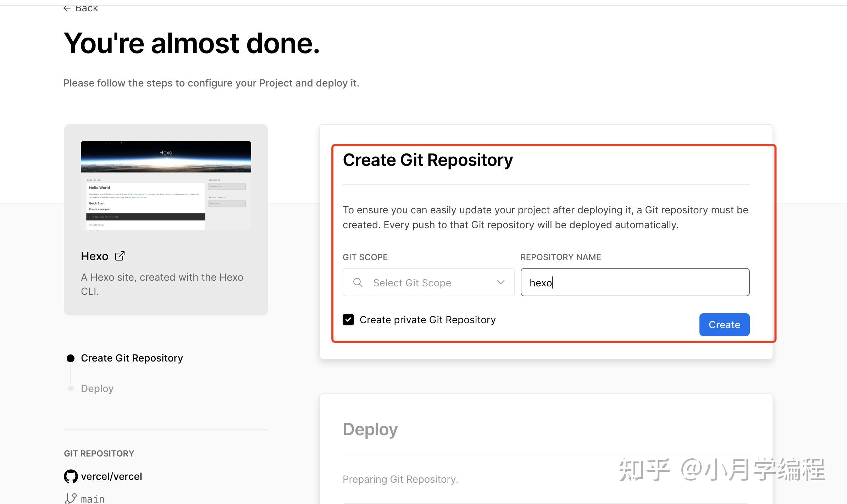Click the GitHub icon next to vercel/vercel
The height and width of the screenshot is (504, 847).
coord(71,476)
